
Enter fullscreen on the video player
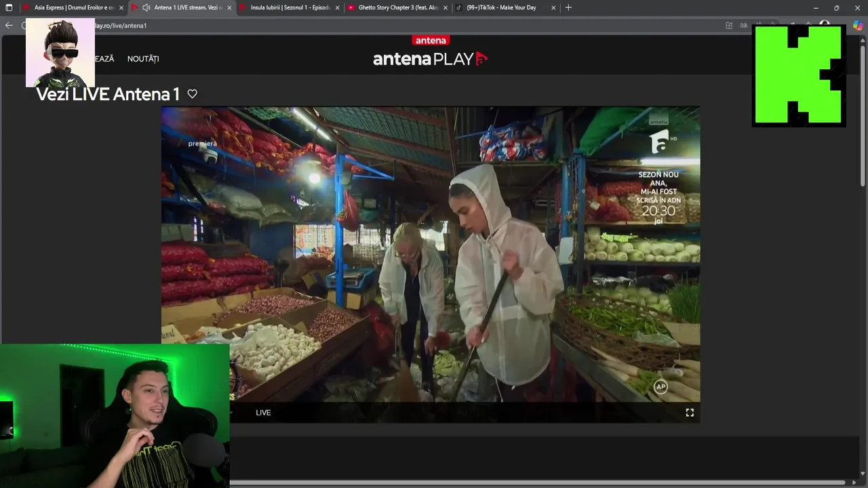click(x=690, y=412)
